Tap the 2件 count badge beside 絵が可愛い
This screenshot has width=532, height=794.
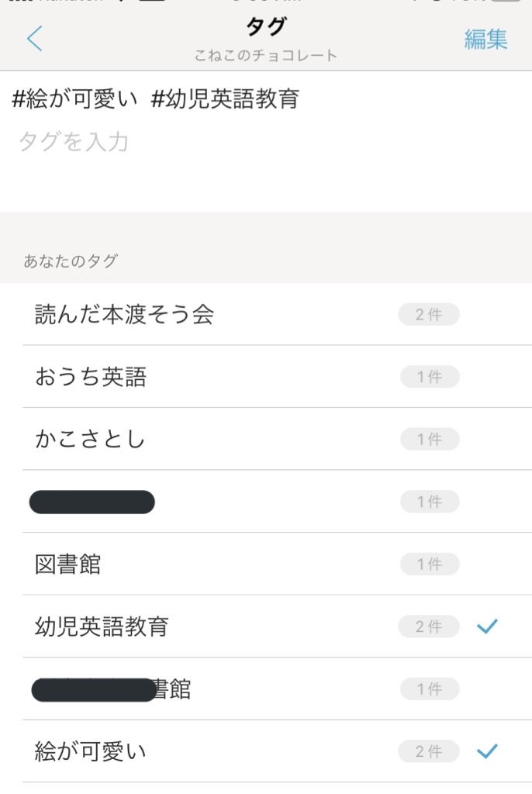coord(430,751)
